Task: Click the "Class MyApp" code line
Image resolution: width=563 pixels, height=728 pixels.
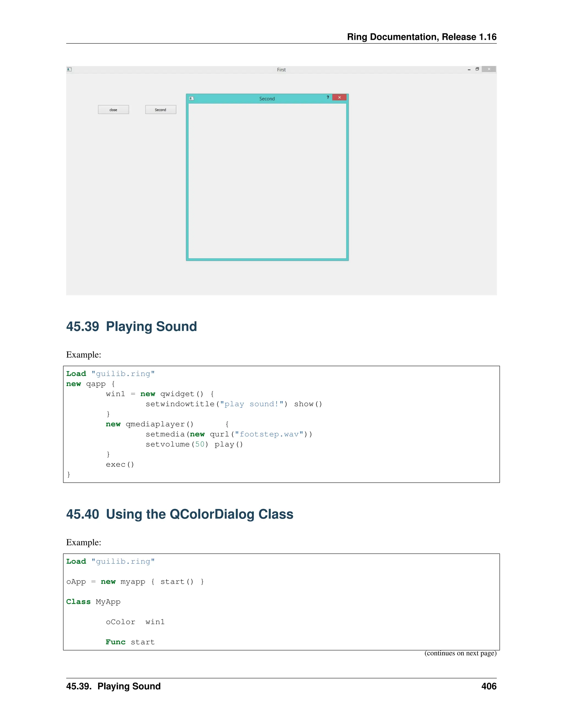Action: 93,602
